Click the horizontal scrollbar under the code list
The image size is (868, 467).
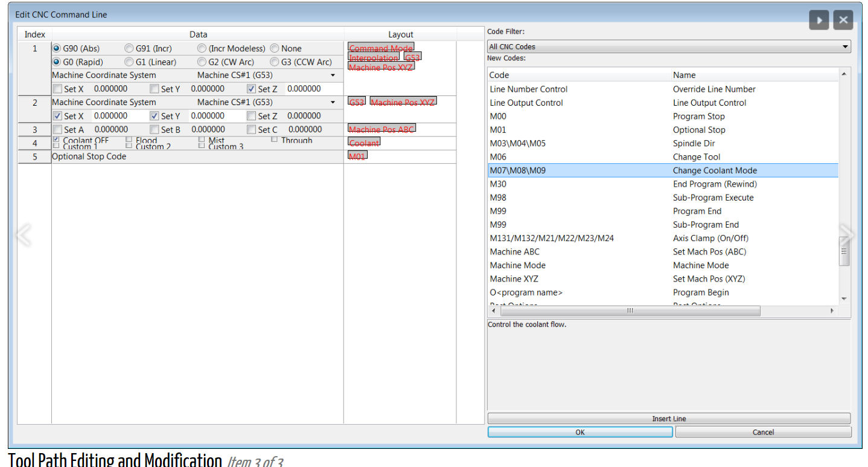pyautogui.click(x=630, y=311)
